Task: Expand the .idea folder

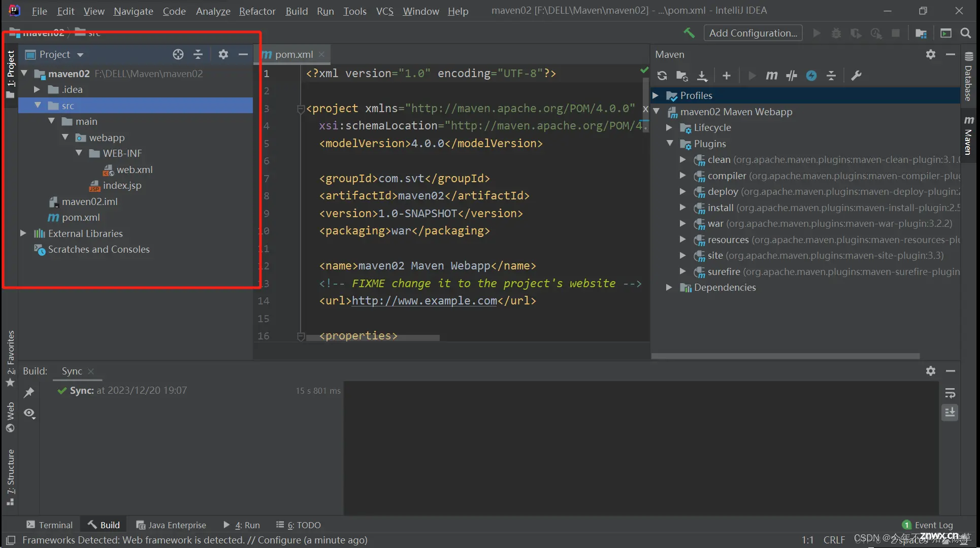Action: click(37, 89)
